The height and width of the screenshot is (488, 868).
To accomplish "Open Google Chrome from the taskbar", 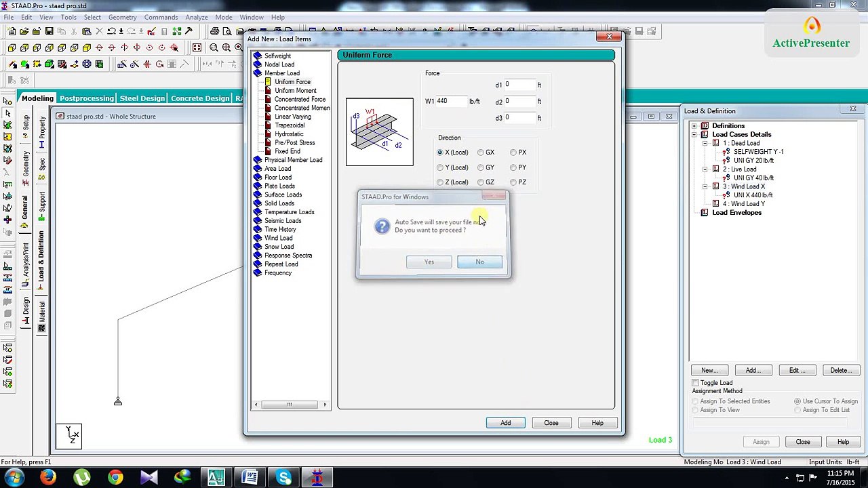I will 115,478.
